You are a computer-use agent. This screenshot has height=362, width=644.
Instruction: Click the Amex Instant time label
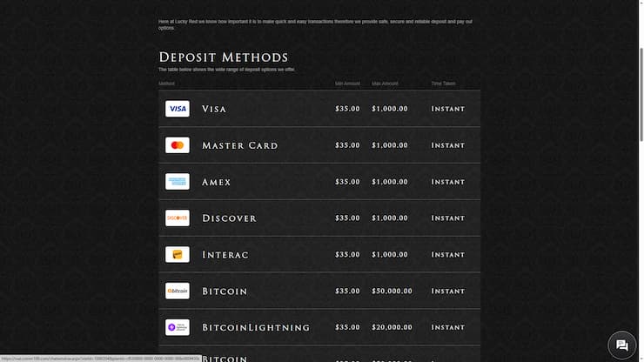[447, 182]
